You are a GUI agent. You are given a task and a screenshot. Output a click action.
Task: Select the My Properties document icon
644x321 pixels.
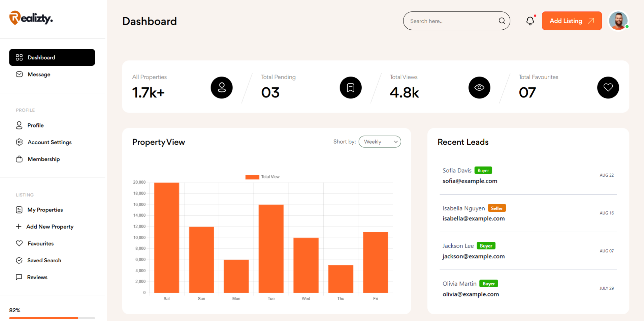[x=19, y=209]
